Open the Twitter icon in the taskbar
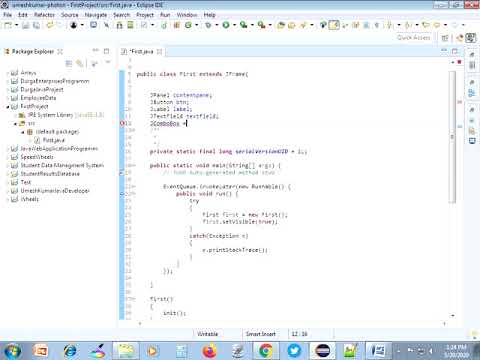Screen dimensions: 480x360 click(294, 351)
